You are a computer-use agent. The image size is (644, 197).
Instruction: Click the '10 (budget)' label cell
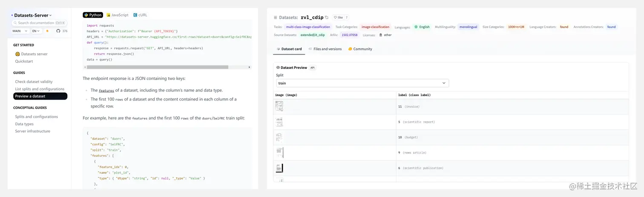tap(512, 137)
